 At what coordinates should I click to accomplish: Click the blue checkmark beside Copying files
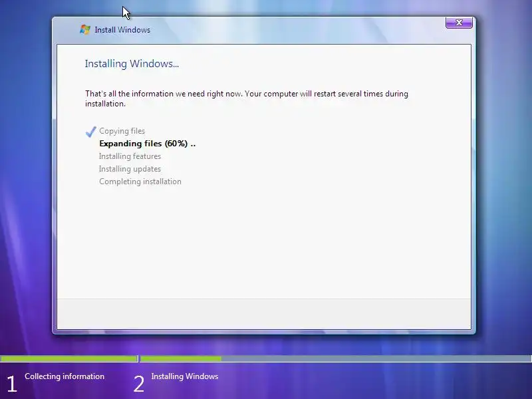[91, 131]
